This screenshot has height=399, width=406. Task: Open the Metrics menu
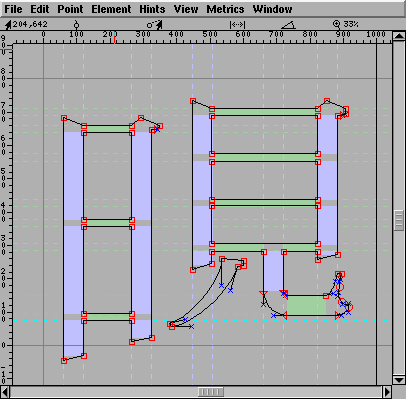[x=225, y=9]
